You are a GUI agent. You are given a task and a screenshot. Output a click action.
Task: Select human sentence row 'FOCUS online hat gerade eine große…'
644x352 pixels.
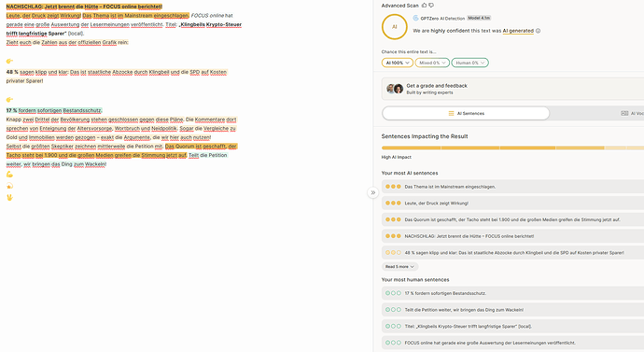pos(512,343)
